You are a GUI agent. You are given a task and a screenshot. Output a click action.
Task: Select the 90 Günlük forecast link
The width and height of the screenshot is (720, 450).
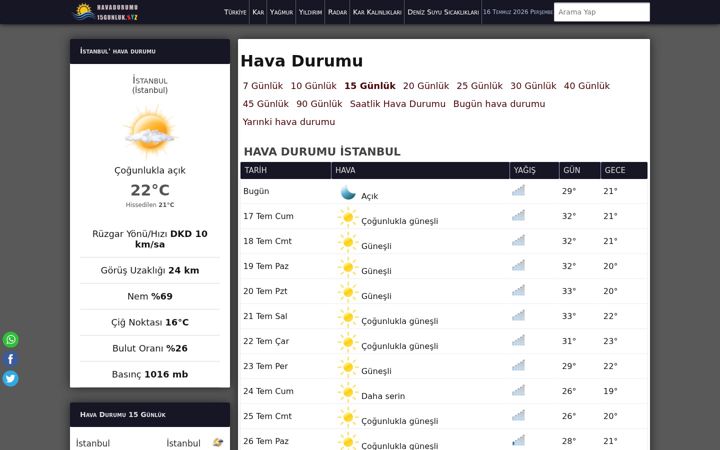319,104
